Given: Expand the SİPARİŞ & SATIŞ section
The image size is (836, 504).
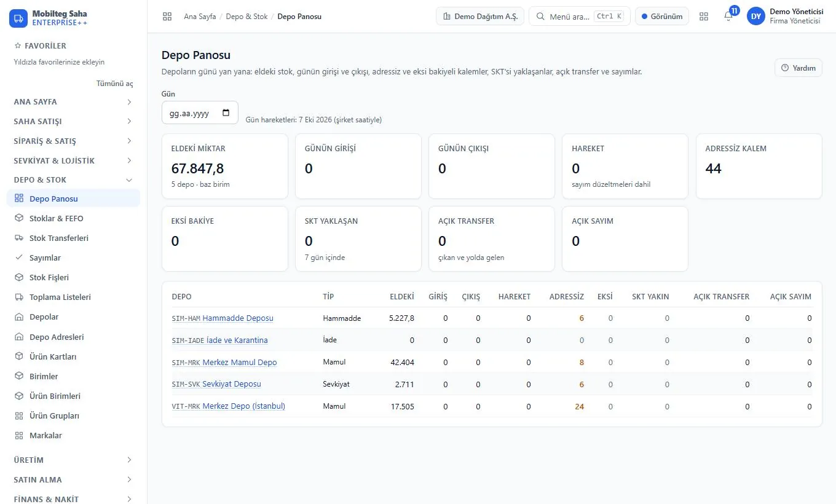Looking at the screenshot, I should (x=73, y=141).
